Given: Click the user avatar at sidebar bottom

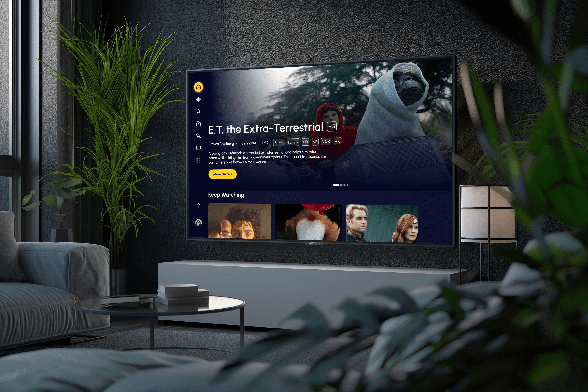Looking at the screenshot, I should [198, 224].
